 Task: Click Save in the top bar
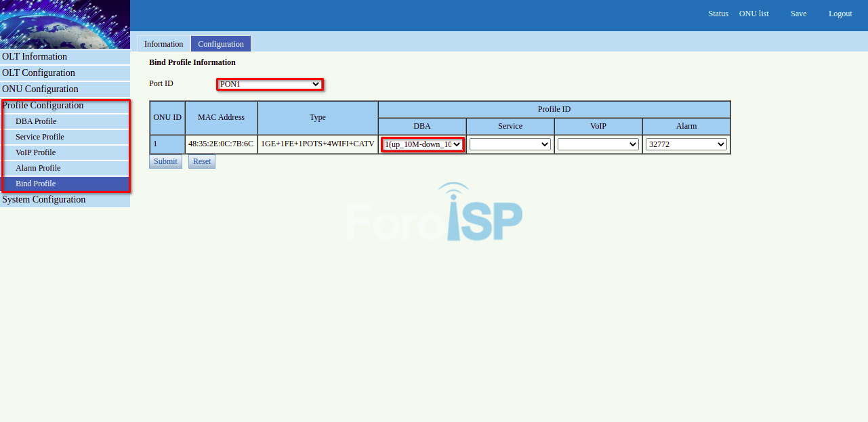tap(798, 14)
